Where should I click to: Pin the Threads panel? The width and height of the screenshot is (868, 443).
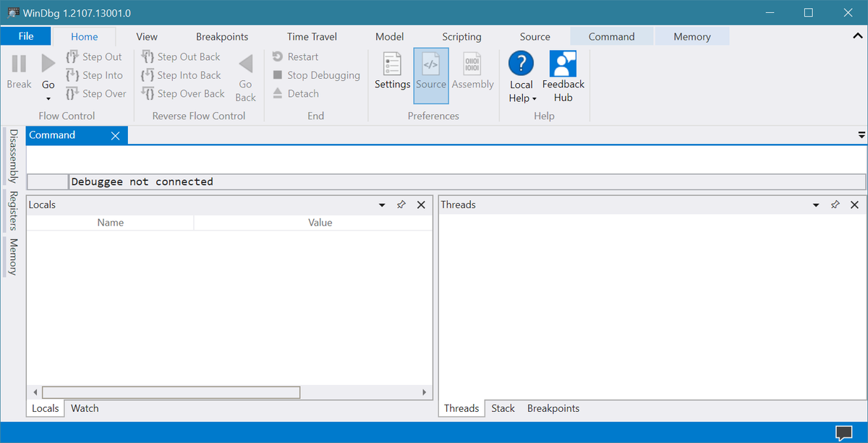tap(835, 205)
